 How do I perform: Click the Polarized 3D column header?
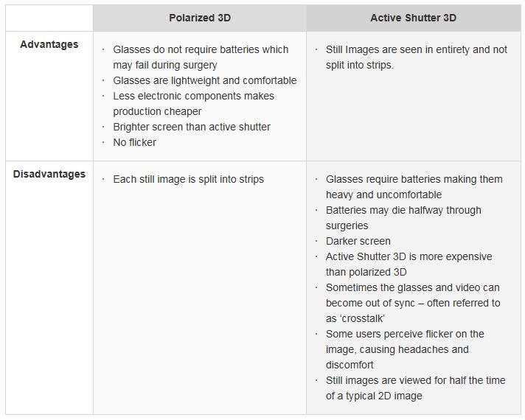(x=200, y=18)
